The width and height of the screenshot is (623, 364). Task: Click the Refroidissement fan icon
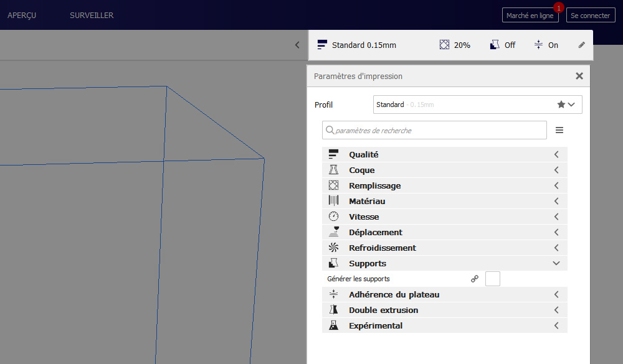(x=333, y=248)
